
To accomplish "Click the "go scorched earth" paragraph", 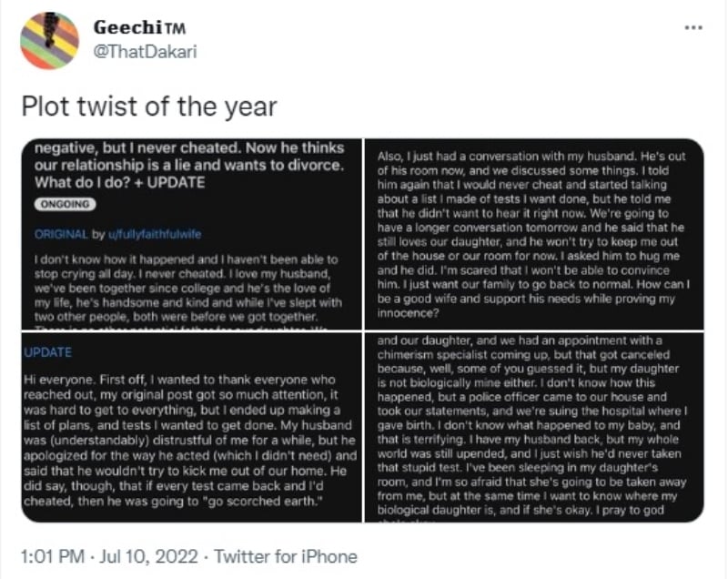I will click(x=190, y=441).
